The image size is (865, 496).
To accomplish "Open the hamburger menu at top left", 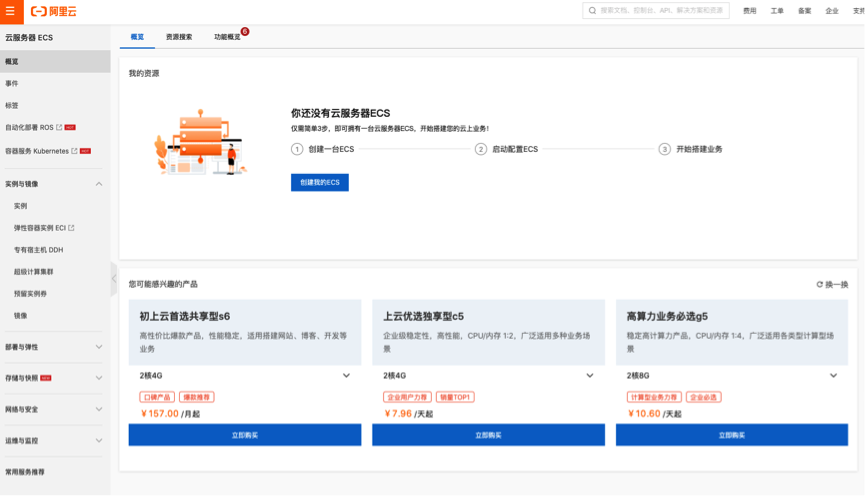I will (10, 11).
